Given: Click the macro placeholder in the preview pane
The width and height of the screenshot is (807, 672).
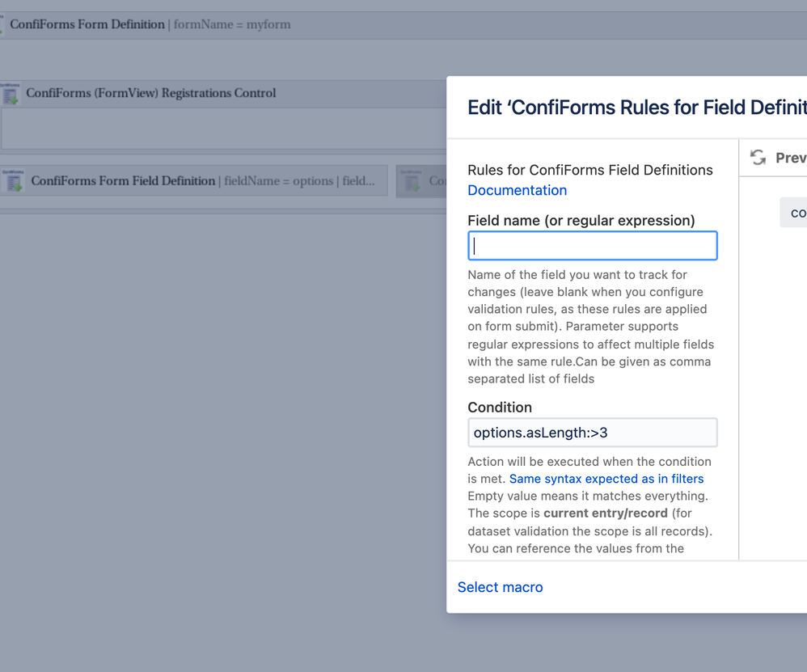Looking at the screenshot, I should (x=794, y=213).
